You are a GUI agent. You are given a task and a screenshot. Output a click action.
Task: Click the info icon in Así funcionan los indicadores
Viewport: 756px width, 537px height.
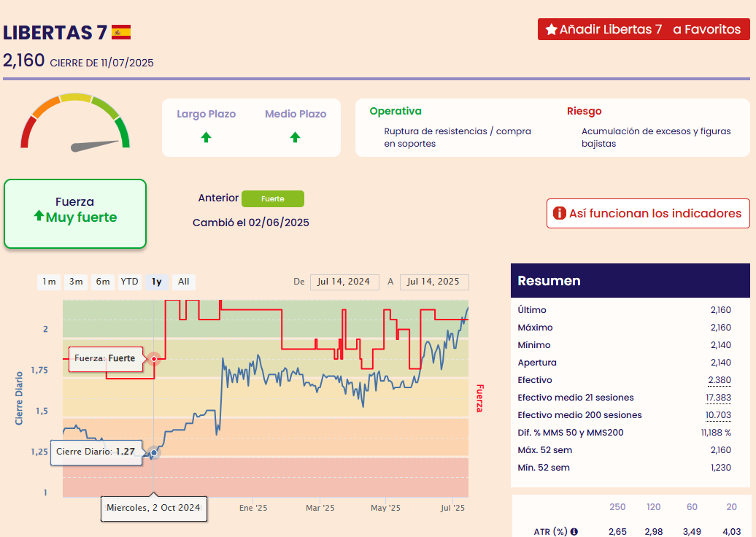pos(559,213)
